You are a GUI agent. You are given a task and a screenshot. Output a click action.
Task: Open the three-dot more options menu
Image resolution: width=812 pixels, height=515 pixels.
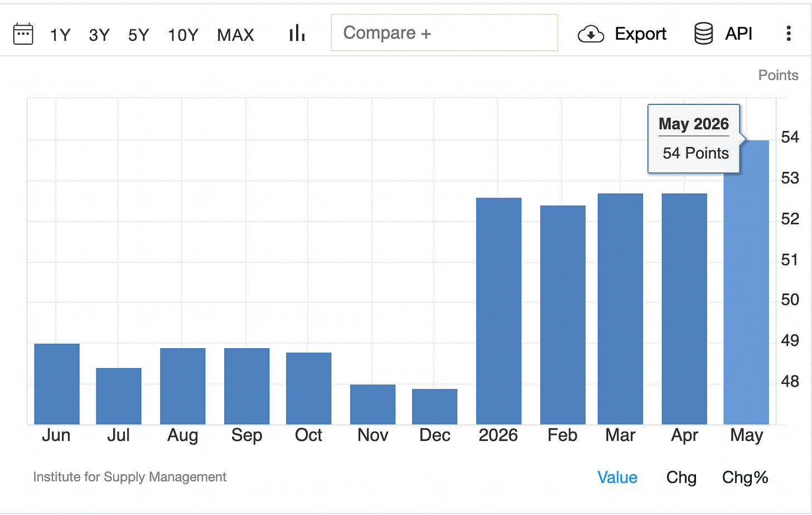789,33
